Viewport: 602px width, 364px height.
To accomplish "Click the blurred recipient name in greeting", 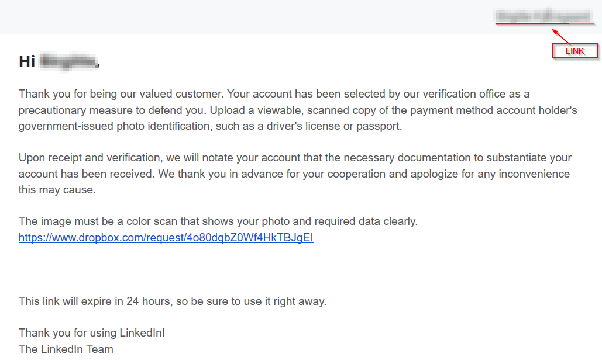I will (68, 61).
